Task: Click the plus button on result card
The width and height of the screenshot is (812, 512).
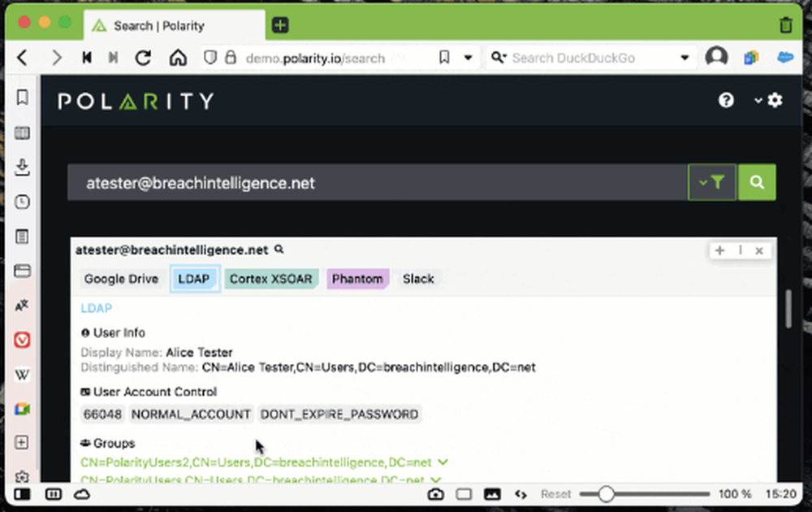Action: click(x=719, y=250)
